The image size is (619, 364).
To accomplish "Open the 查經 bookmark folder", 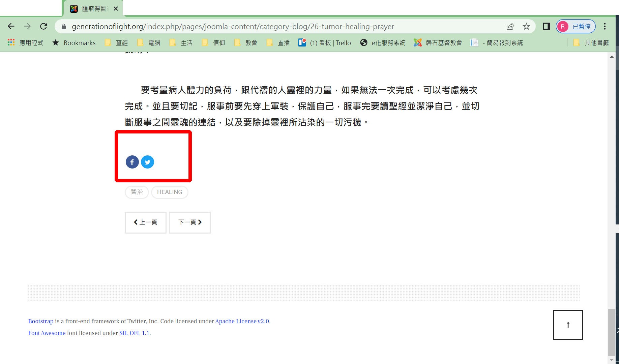I will [x=116, y=43].
